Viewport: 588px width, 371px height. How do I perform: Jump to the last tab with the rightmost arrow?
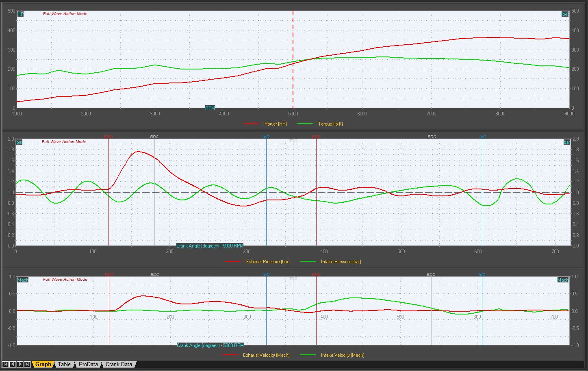click(27, 364)
